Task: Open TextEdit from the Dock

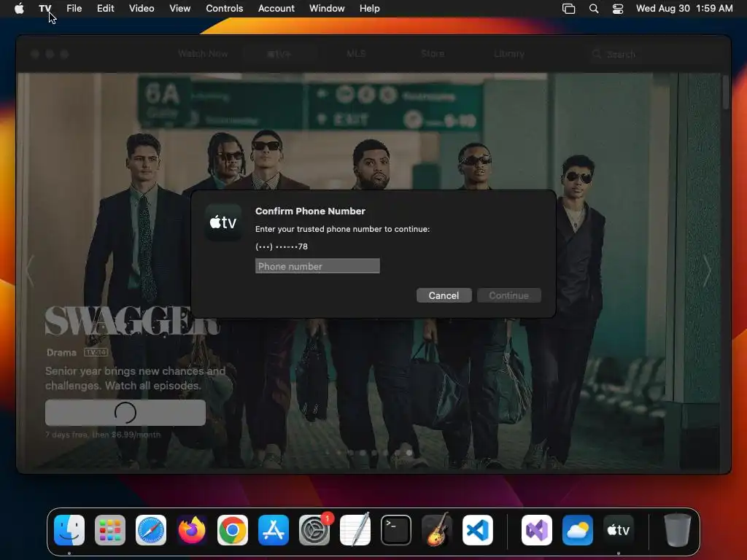Action: [x=355, y=530]
